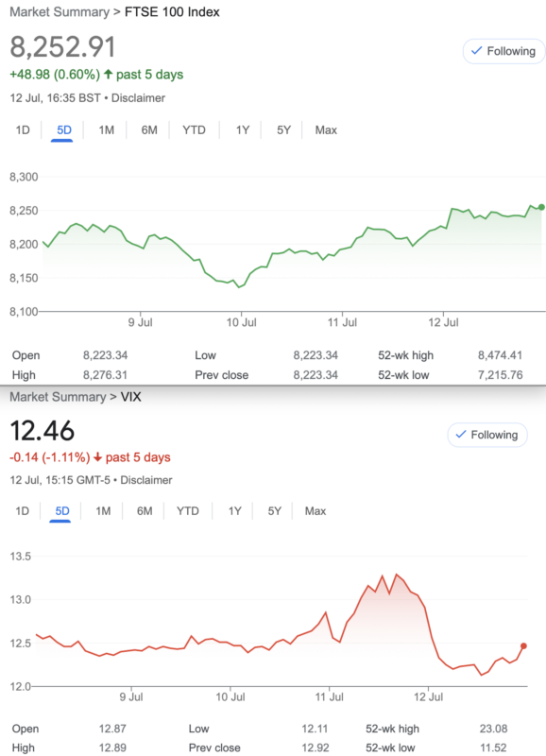Select Max range on VIX chart

[316, 511]
